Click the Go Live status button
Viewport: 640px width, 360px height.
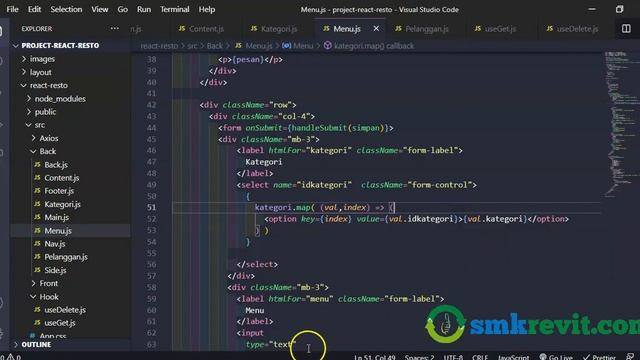tap(556, 357)
